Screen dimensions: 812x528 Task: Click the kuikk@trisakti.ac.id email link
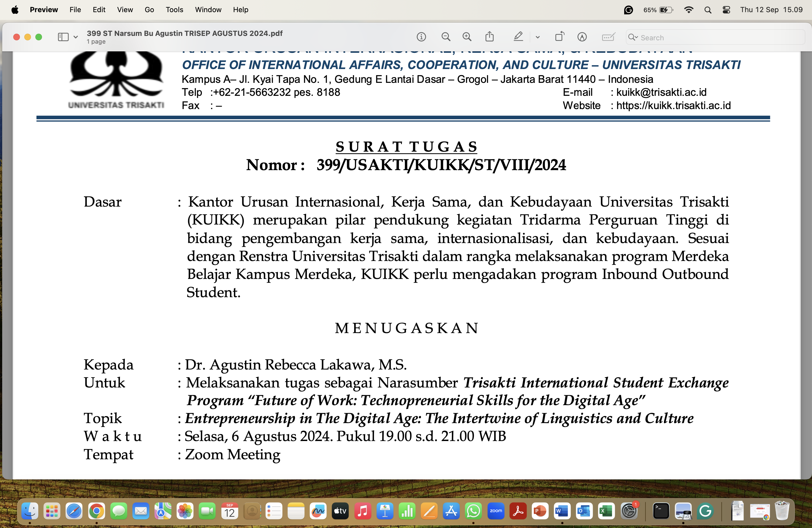coord(661,93)
